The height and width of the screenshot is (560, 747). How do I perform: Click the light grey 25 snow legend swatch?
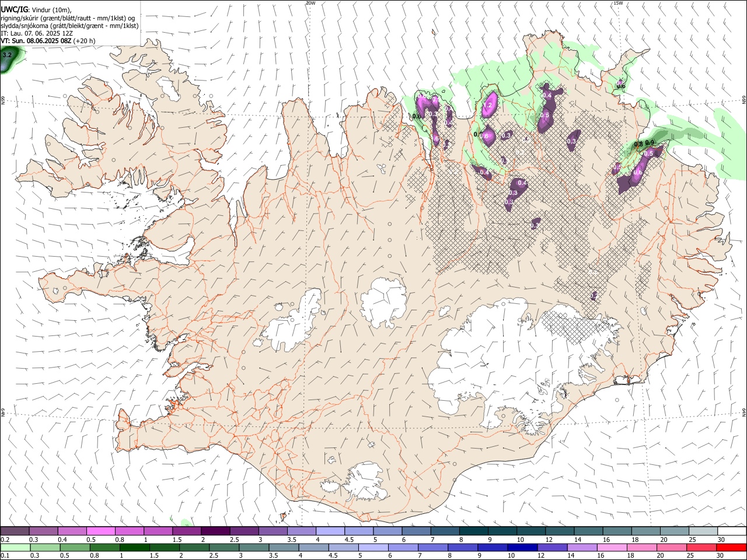(703, 531)
